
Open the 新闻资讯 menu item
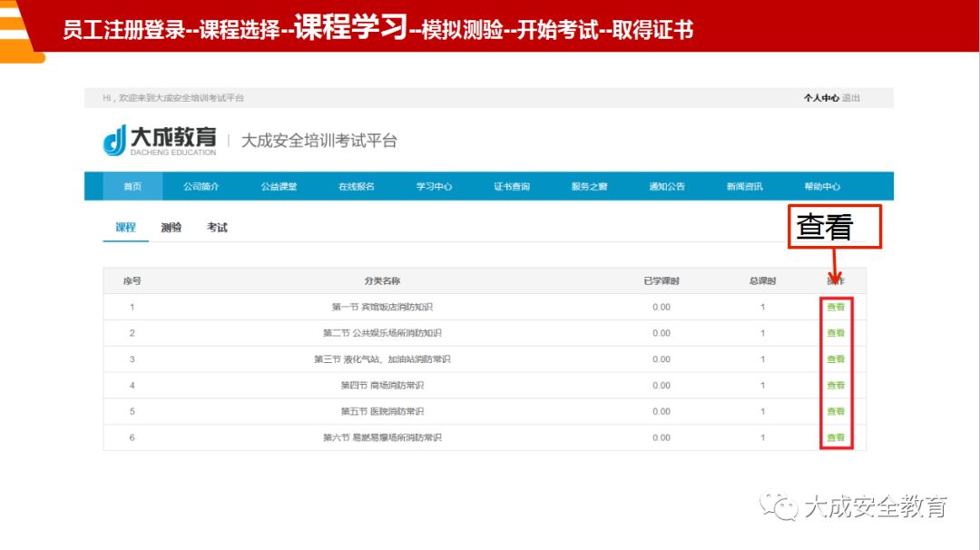click(746, 185)
